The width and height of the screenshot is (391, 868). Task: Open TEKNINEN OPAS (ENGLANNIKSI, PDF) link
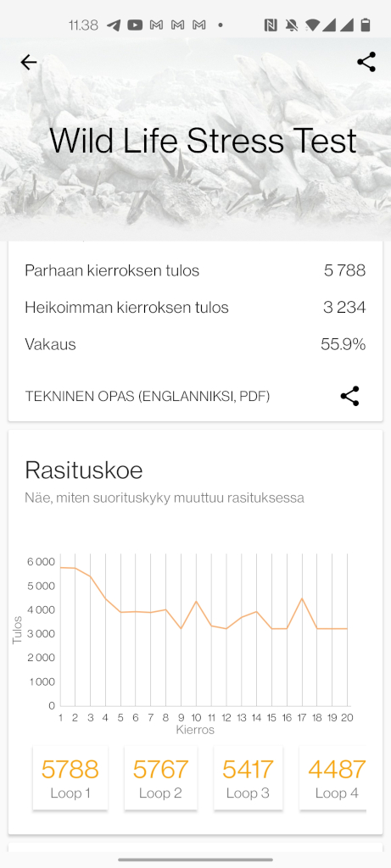[x=148, y=397]
